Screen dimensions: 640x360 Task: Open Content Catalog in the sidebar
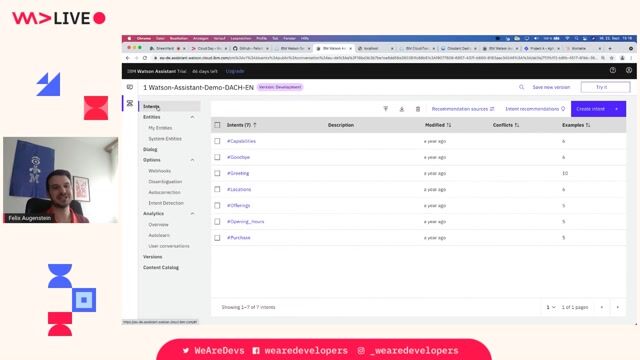pos(161,267)
